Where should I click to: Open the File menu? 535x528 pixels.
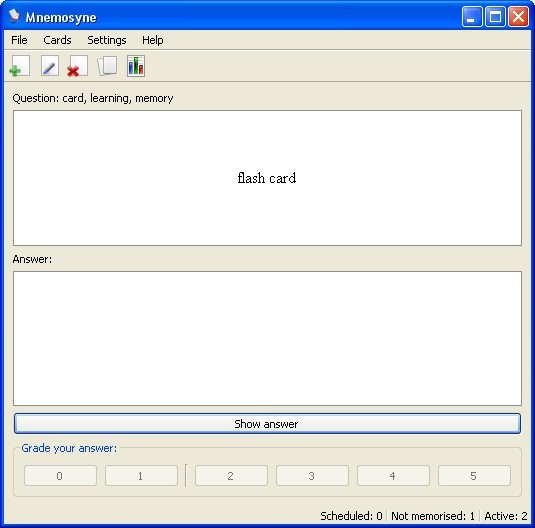19,40
